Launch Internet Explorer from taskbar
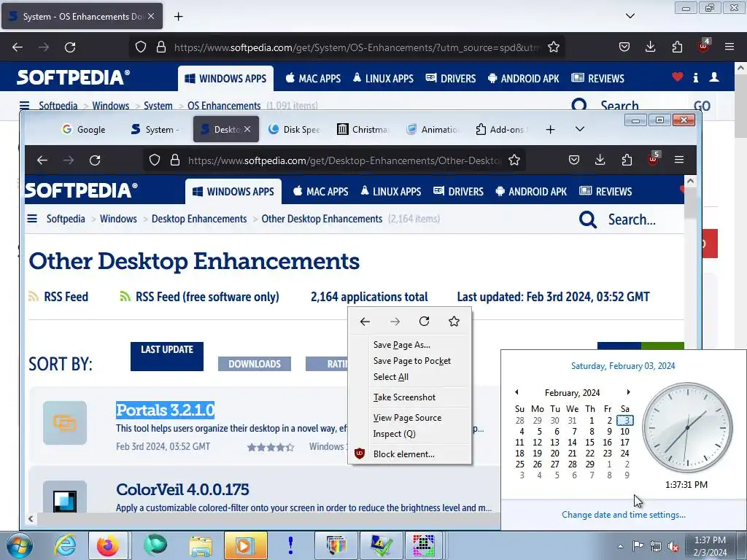This screenshot has height=560, width=747. pos(65,545)
